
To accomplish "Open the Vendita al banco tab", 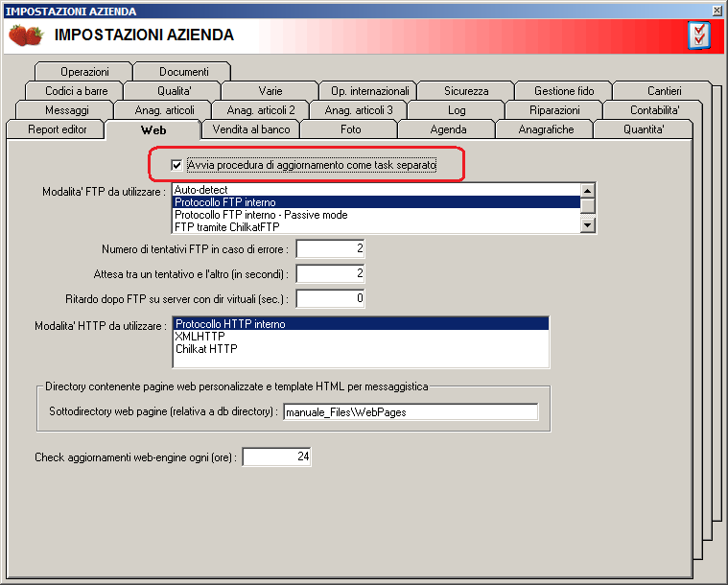I will tap(250, 129).
